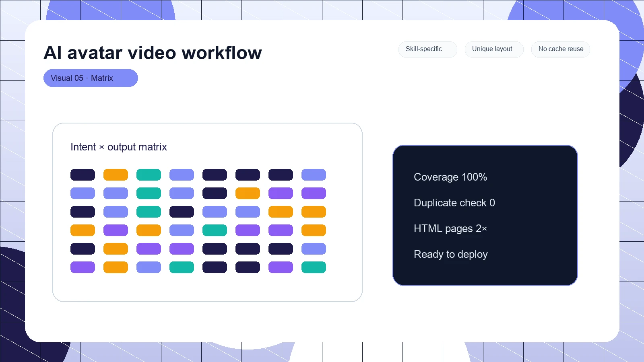Select the Coverage 100% line
The image size is (644, 362).
(450, 177)
